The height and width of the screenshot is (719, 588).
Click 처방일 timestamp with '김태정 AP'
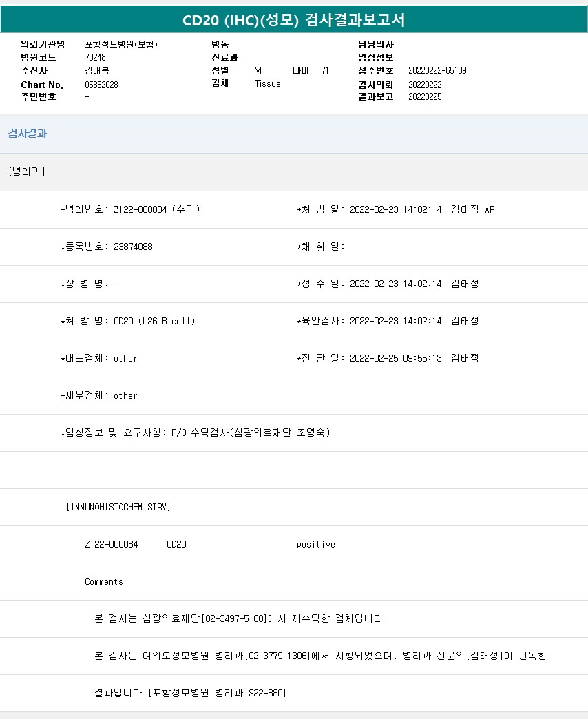422,209
